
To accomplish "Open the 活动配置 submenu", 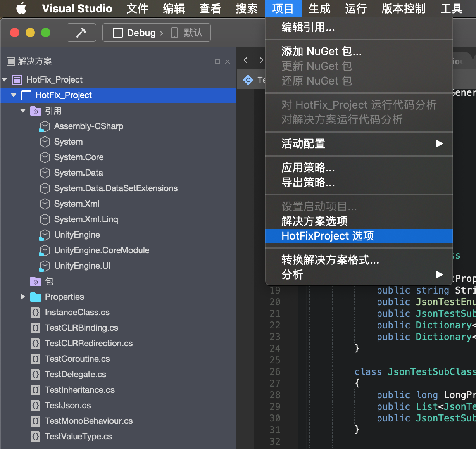I will [359, 143].
